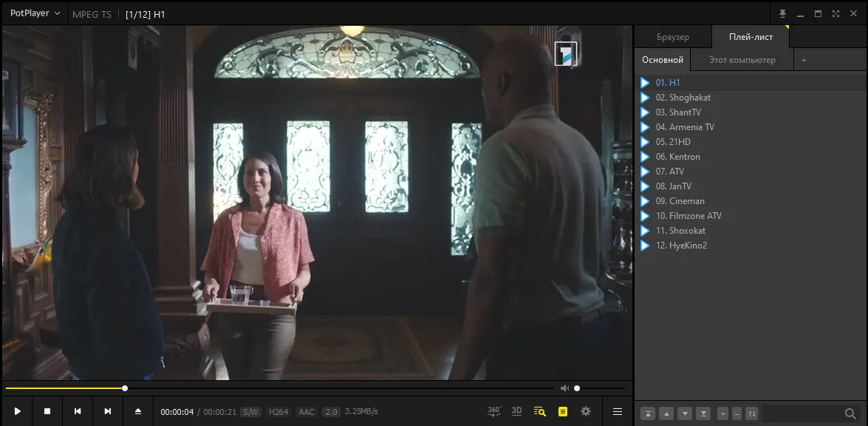Image resolution: width=868 pixels, height=426 pixels.
Task: Pin window on top icon
Action: click(x=782, y=14)
